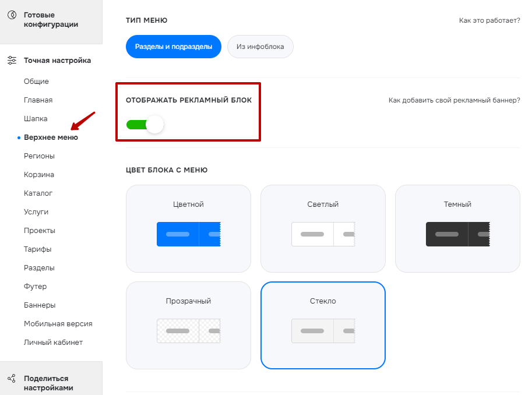Open the Как это работает? link
The height and width of the screenshot is (395, 532).
[489, 20]
